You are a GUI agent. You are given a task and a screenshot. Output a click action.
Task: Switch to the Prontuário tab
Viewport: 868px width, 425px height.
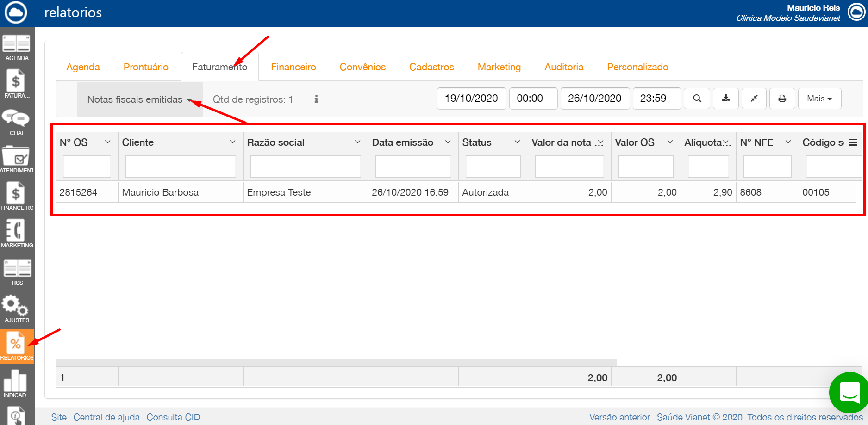coord(146,67)
